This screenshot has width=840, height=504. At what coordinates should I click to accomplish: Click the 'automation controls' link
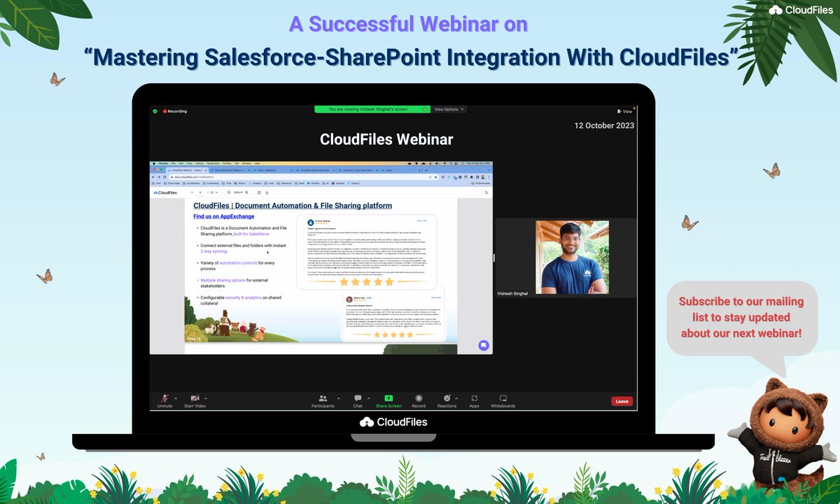point(239,262)
